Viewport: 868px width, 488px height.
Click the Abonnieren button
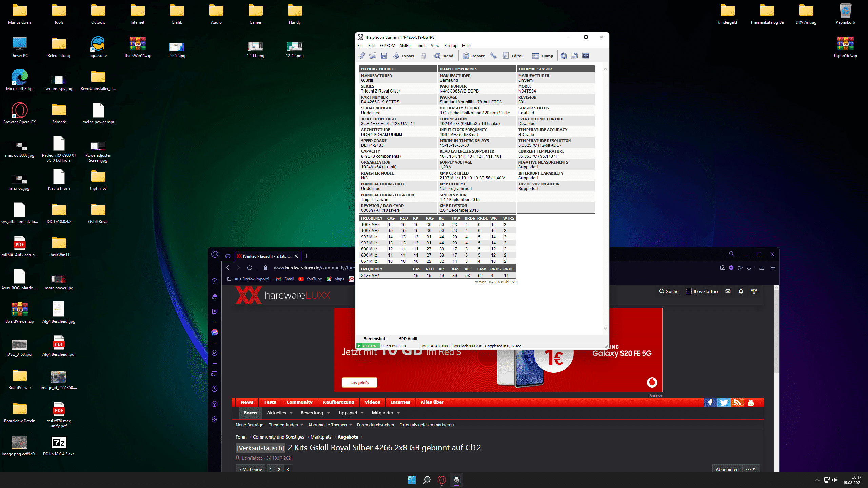coord(727,469)
